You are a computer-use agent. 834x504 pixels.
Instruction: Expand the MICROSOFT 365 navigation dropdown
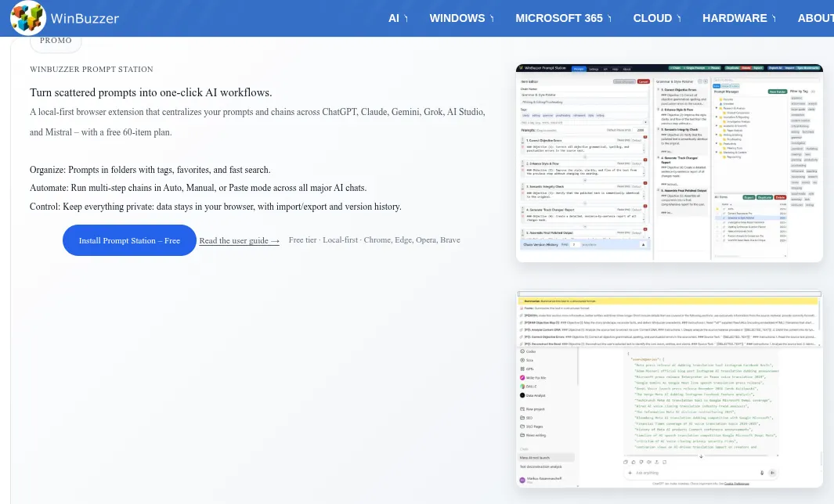click(x=563, y=18)
